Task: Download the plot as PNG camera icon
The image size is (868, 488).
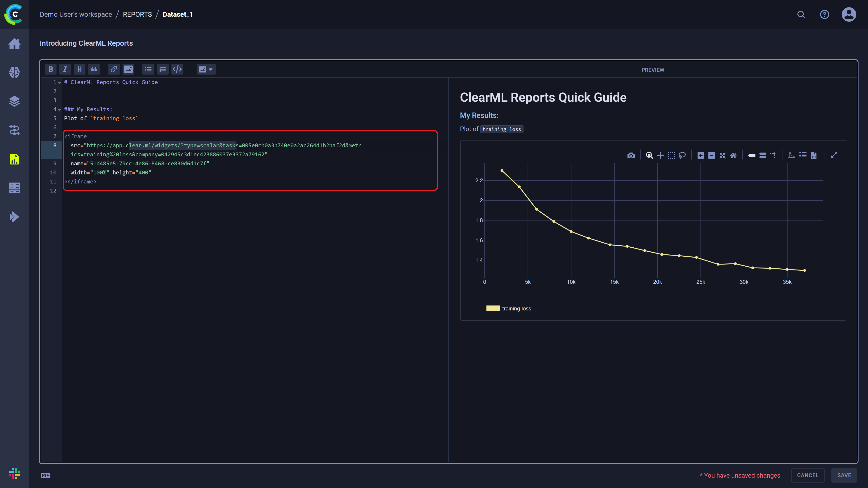Action: point(631,155)
